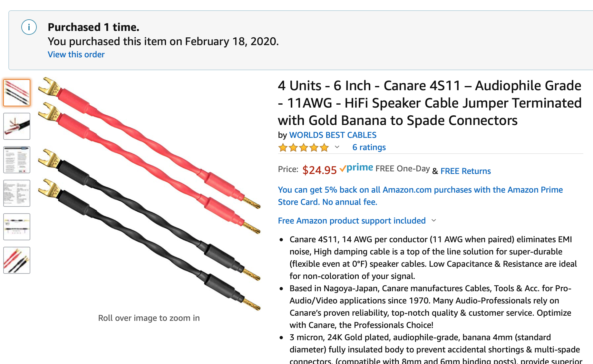Click Free Amazon product support included text
The image size is (593, 364).
(x=352, y=221)
